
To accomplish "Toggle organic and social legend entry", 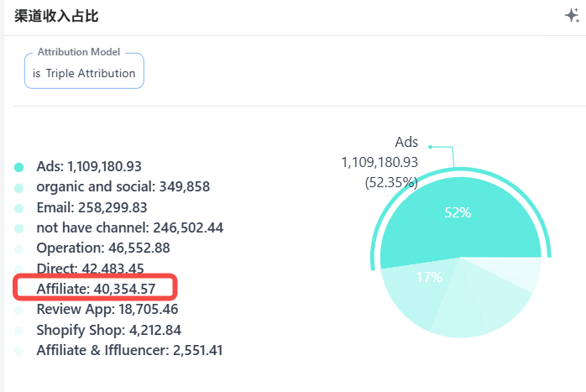I will coord(123,186).
